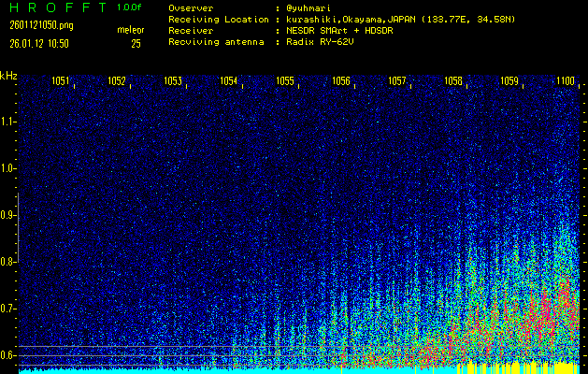Select the 0.6 frequency axis label
This screenshot has width=588, height=374.
click(x=9, y=355)
